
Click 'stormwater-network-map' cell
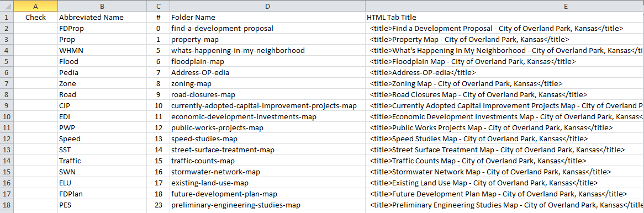pyautogui.click(x=267, y=172)
